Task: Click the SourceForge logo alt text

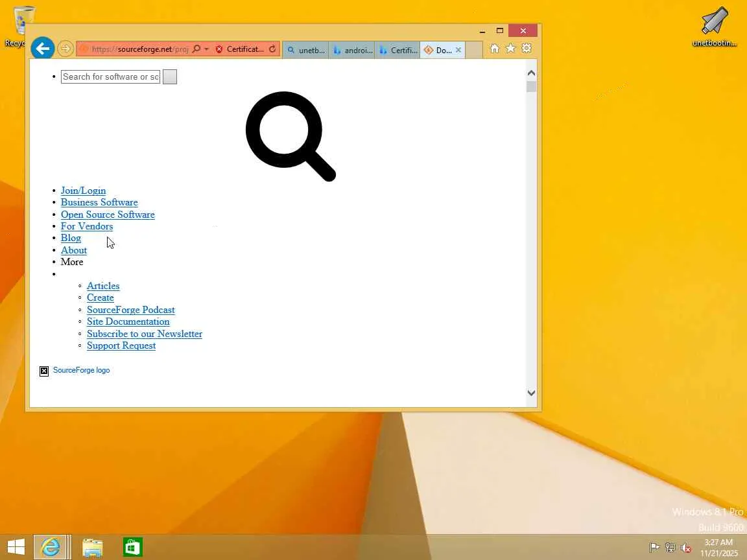Action: click(x=82, y=370)
